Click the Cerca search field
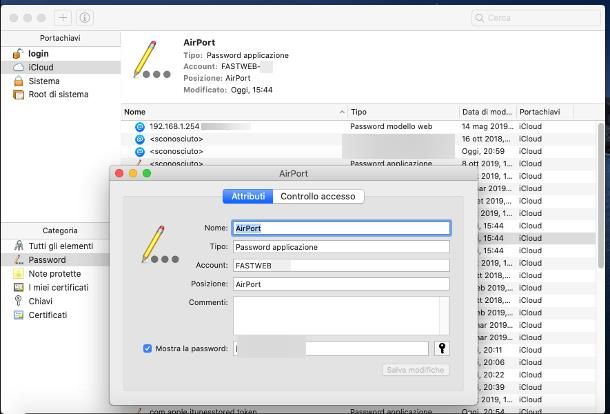Image resolution: width=610 pixels, height=414 pixels. click(536, 18)
